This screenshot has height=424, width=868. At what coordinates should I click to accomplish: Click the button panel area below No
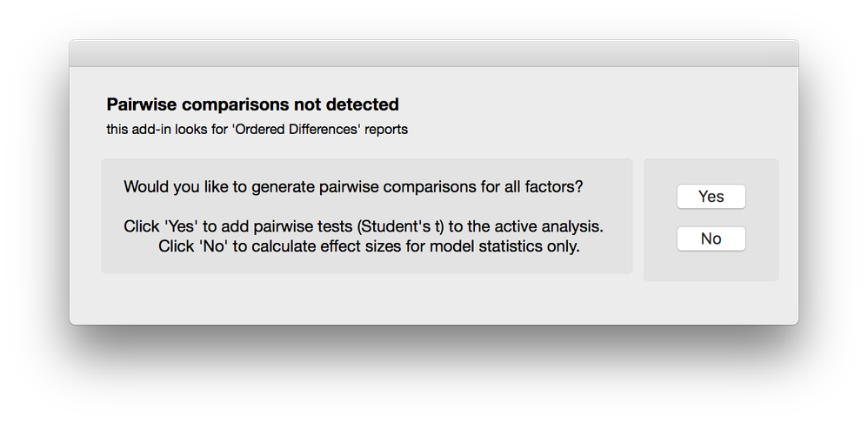pos(711,266)
